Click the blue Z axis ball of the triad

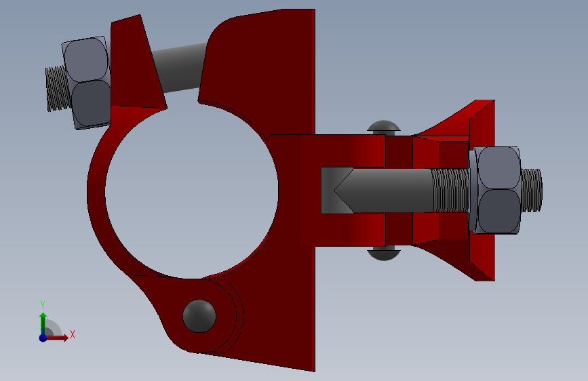[43, 338]
